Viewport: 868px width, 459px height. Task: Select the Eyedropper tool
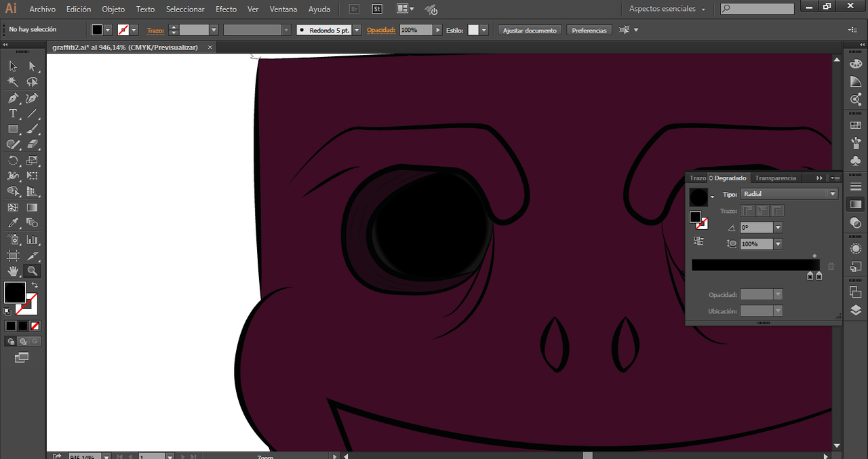[x=13, y=223]
